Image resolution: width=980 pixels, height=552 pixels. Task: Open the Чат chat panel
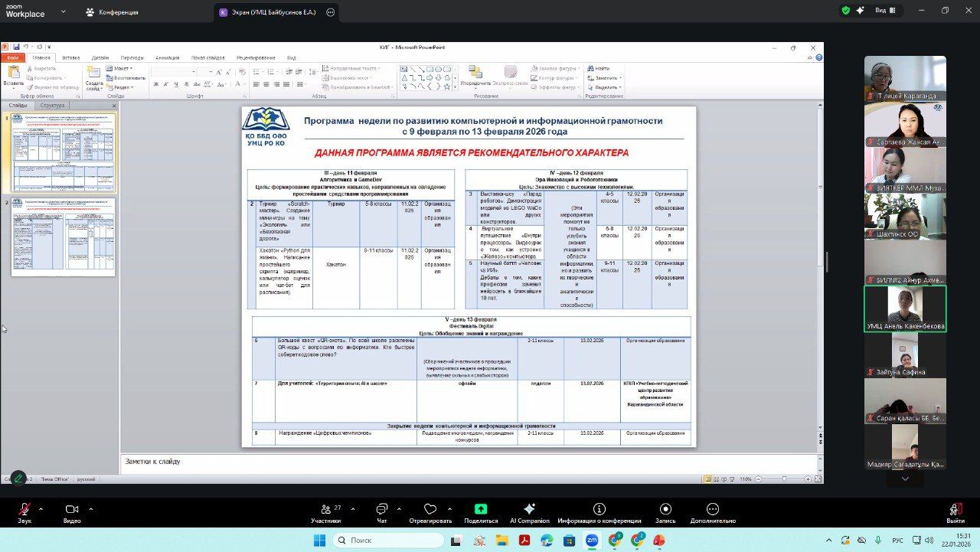(381, 511)
